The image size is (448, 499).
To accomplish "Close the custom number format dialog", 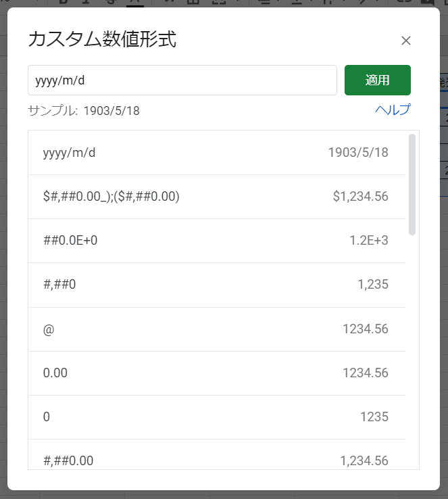I will 406,41.
